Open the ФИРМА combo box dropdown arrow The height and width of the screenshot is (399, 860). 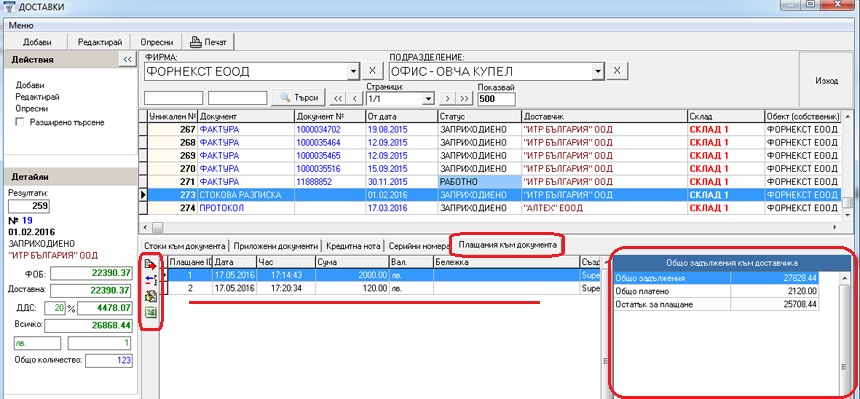(x=353, y=71)
